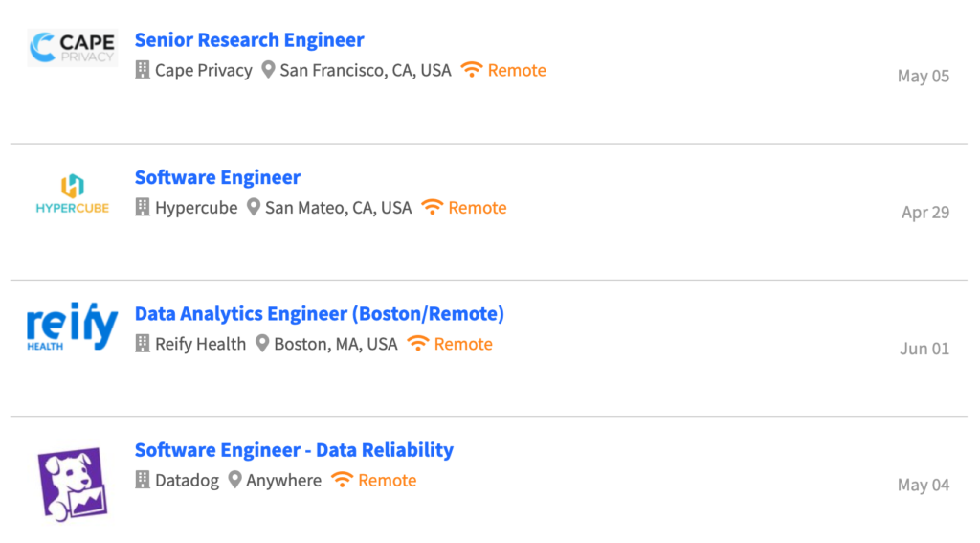
Task: Open the Senior Research Engineer job
Action: tap(250, 40)
